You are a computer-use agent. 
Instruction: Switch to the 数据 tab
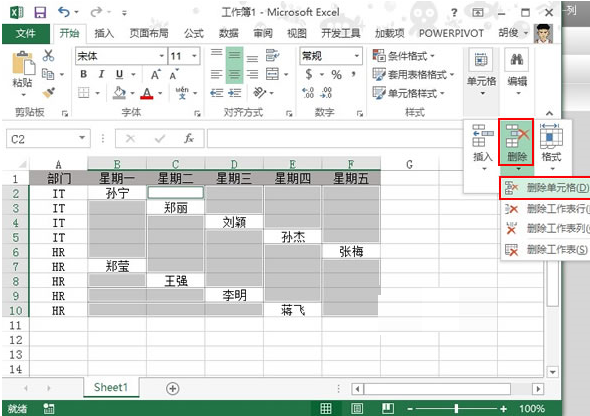coord(229,33)
